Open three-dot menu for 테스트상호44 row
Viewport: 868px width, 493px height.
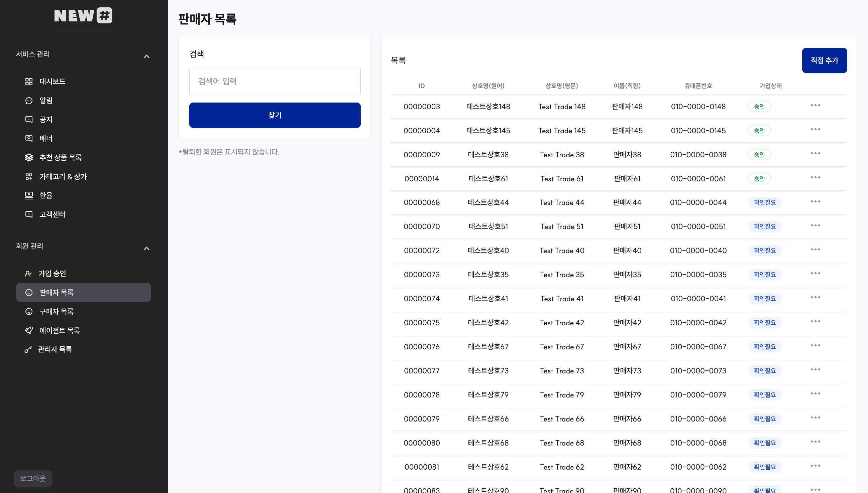click(x=815, y=201)
